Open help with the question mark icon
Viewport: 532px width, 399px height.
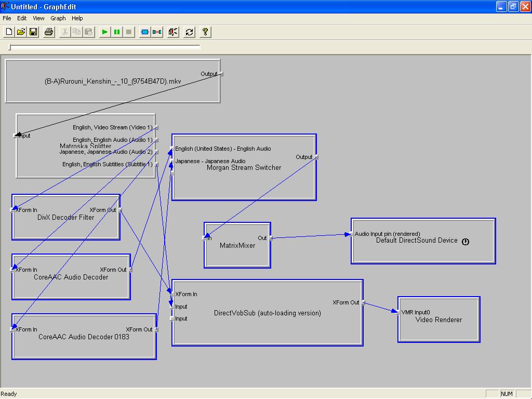click(205, 32)
